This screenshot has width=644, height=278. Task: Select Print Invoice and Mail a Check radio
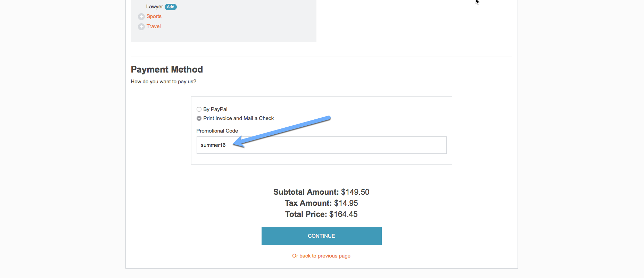click(x=199, y=118)
